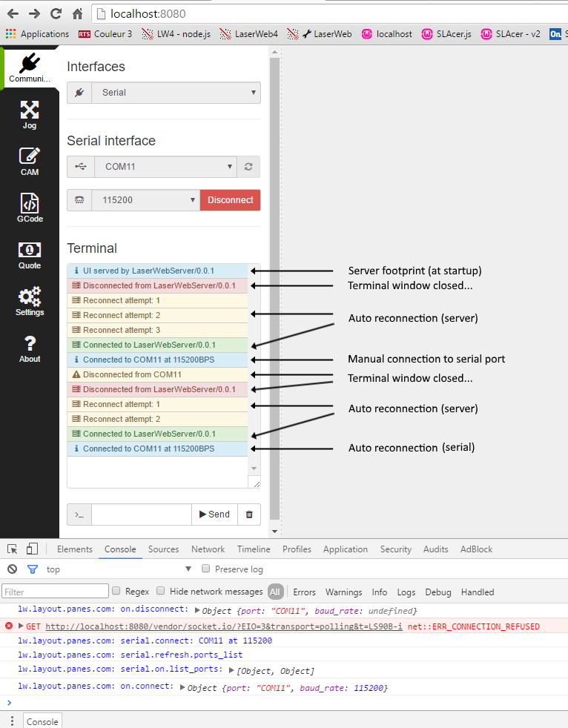Viewport: 568px width, 728px height.
Task: Click the terminal prompt icon
Action: coord(79,514)
